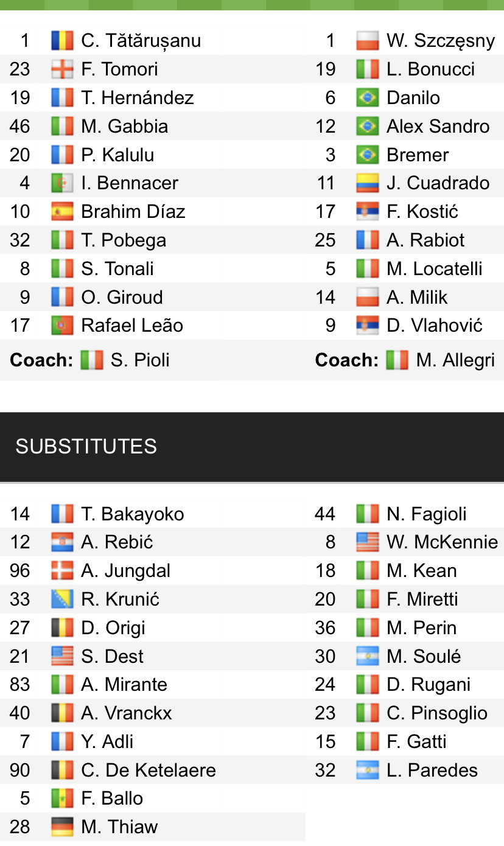Image resolution: width=504 pixels, height=846 pixels.
Task: Click coach M. Allegri's name
Action: (455, 360)
